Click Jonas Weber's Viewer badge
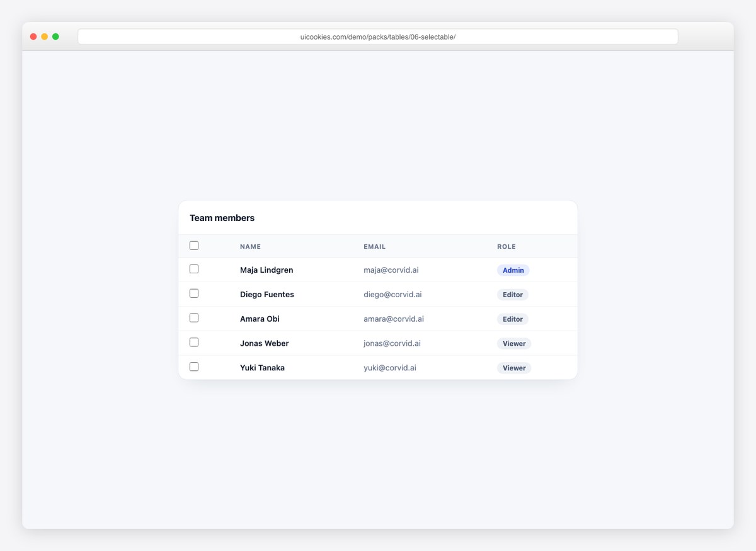756x551 pixels. (514, 344)
